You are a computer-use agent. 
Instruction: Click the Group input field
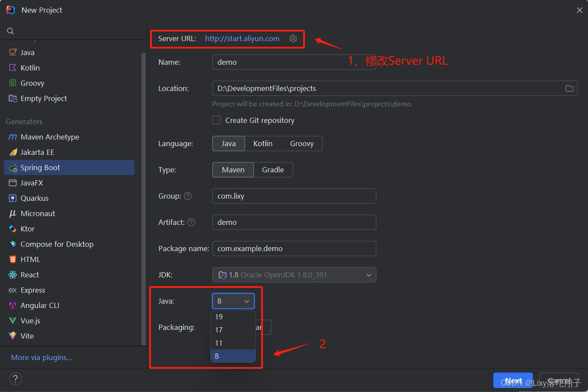pos(294,196)
